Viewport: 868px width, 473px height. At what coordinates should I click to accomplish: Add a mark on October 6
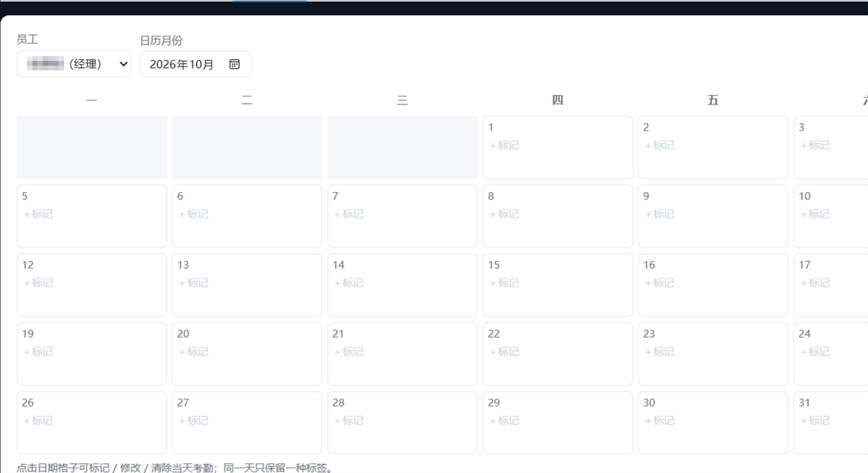[x=194, y=214]
